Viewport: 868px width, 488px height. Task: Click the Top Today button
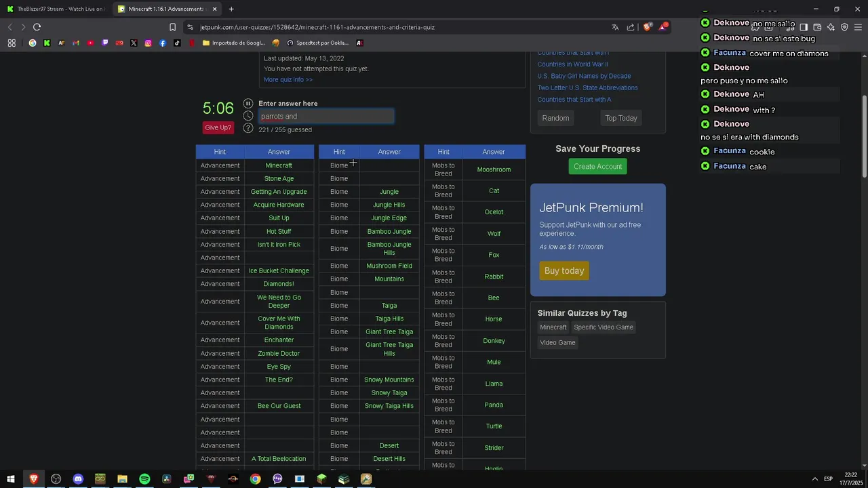pyautogui.click(x=621, y=118)
